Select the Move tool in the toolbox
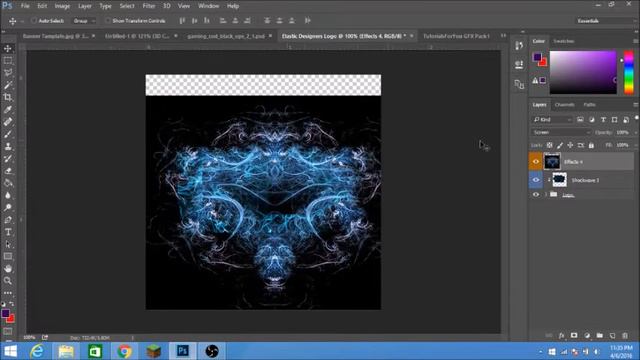This screenshot has height=360, width=640. coord(8,49)
